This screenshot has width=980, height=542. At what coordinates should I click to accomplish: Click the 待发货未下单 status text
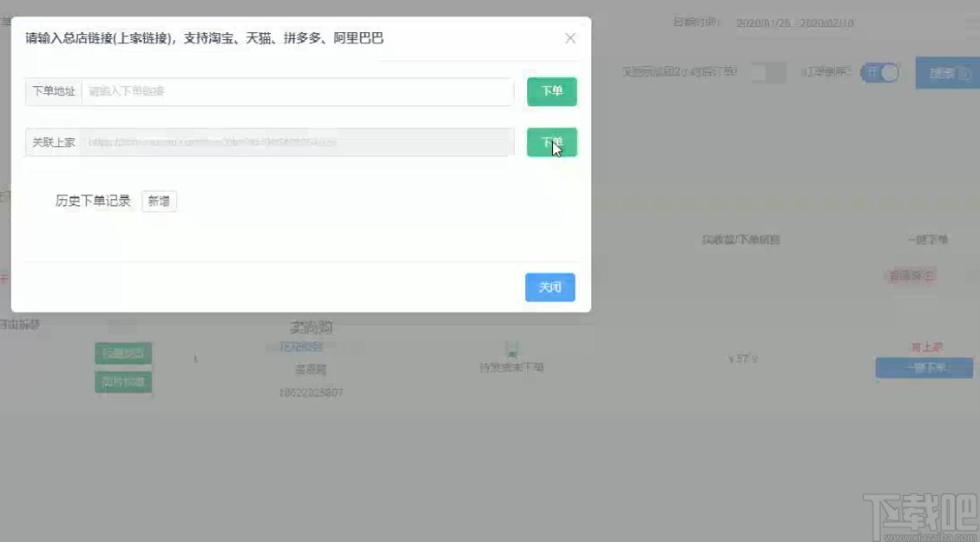click(512, 367)
